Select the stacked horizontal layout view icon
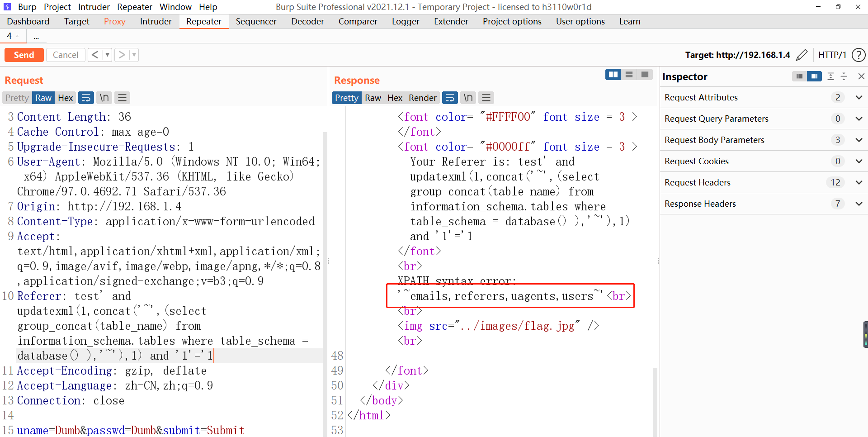This screenshot has width=868, height=437. point(629,74)
